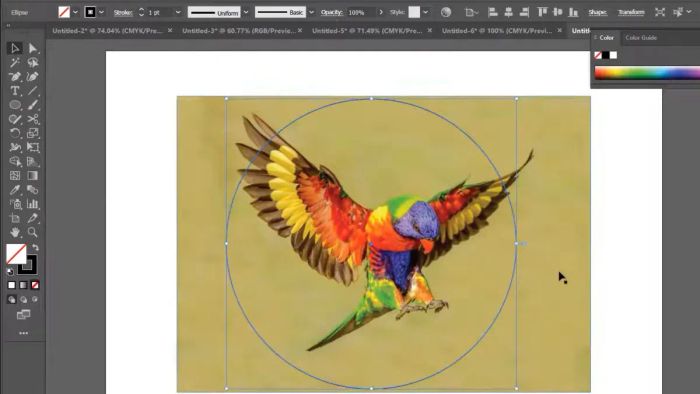The image size is (700, 394).
Task: Change screen mode icon
Action: click(23, 315)
